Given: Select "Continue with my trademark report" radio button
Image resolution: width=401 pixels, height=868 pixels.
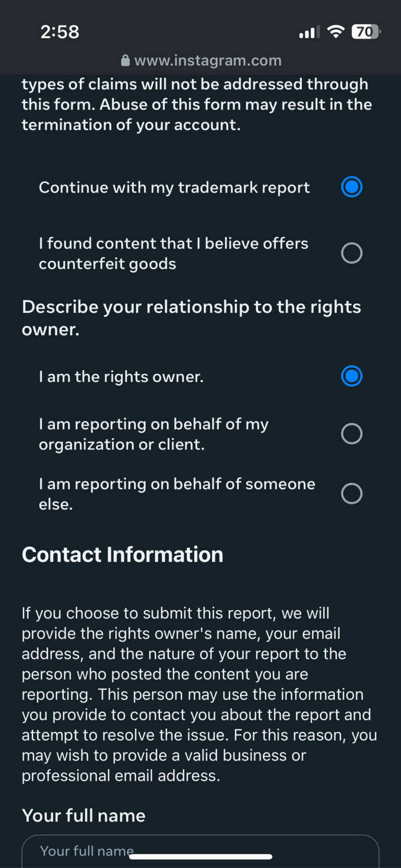Looking at the screenshot, I should (351, 187).
